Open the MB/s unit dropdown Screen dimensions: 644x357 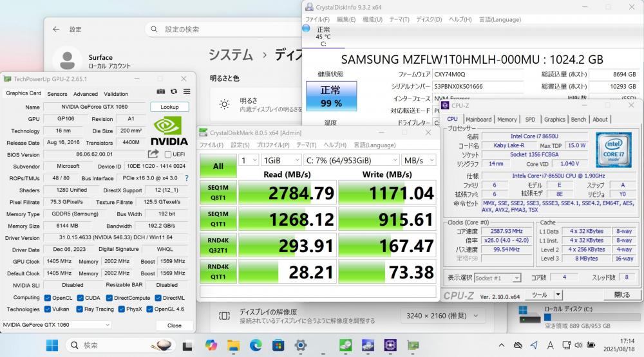[x=418, y=160]
